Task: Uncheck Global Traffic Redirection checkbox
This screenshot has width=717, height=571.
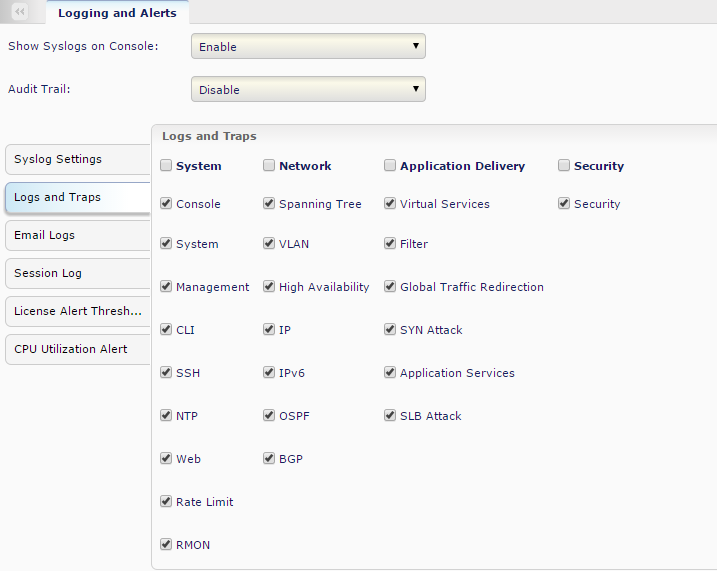Action: [390, 286]
